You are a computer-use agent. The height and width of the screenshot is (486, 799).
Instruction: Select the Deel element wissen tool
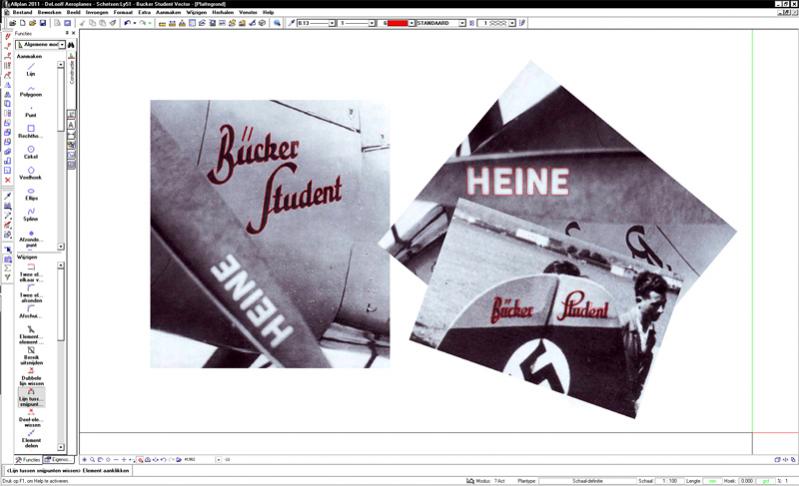click(31, 418)
